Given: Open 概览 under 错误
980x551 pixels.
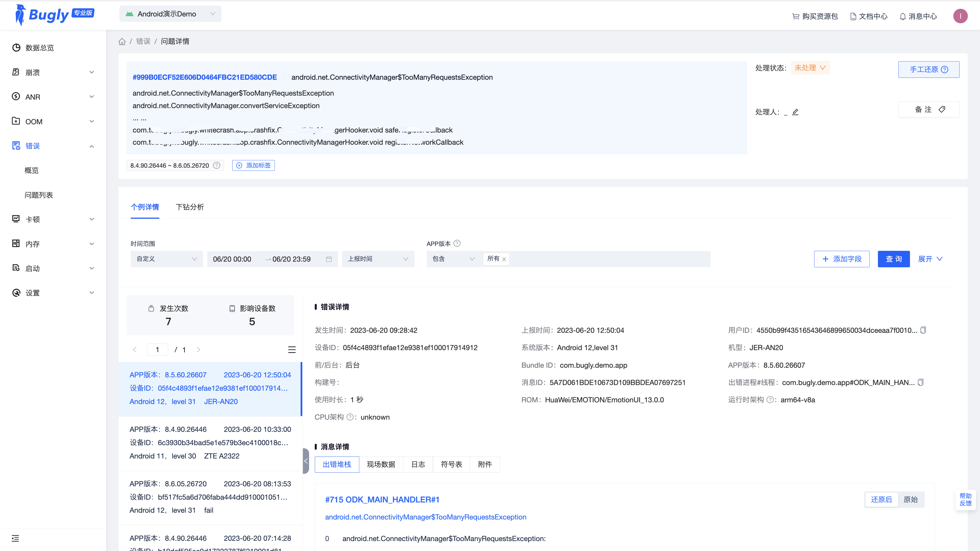Looking at the screenshot, I should coord(31,171).
